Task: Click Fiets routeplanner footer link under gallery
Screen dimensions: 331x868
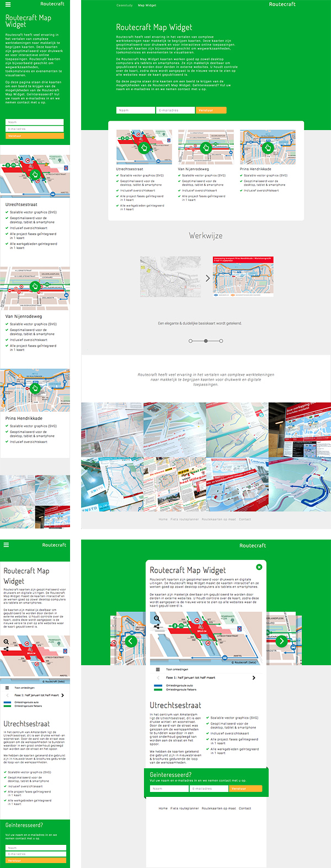Action: [x=185, y=519]
